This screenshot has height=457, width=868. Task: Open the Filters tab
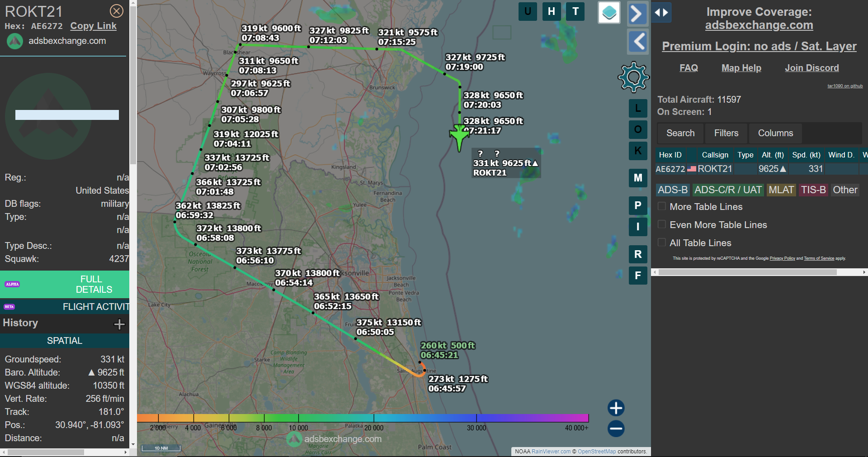pos(726,133)
